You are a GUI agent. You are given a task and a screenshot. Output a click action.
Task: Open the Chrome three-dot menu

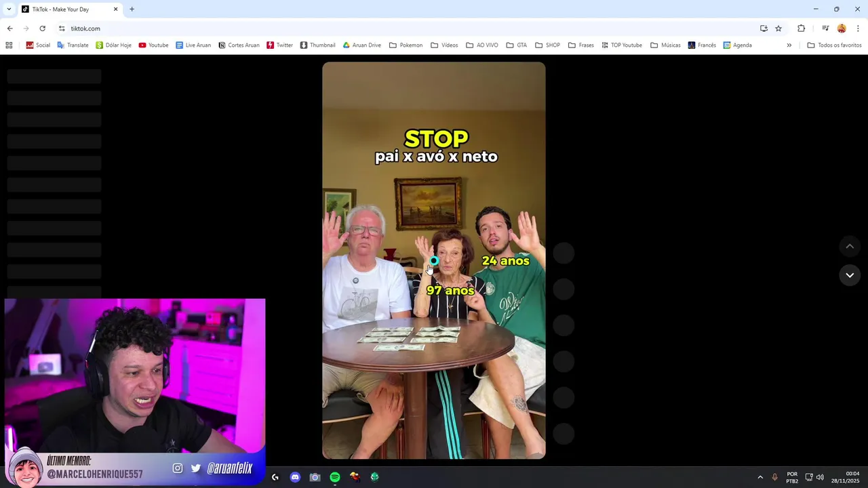(x=858, y=28)
